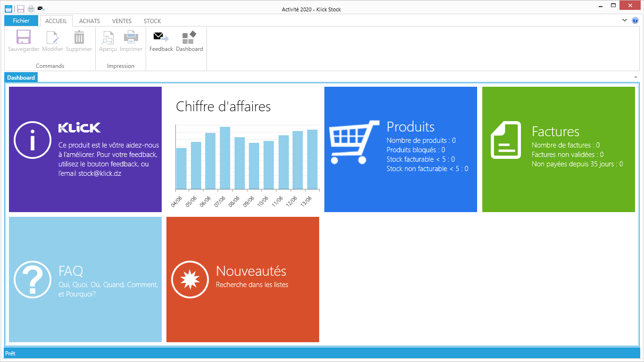The width and height of the screenshot is (644, 362).
Task: Open the Produits tile
Action: [x=400, y=149]
